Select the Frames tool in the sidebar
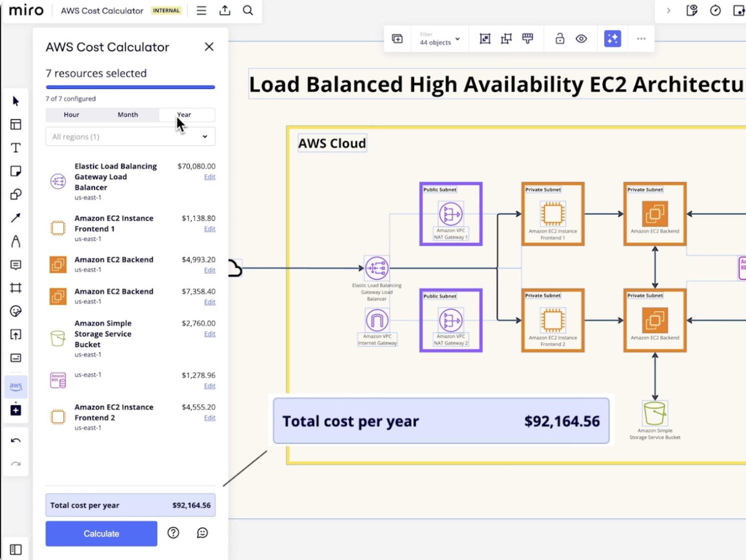 (15, 288)
